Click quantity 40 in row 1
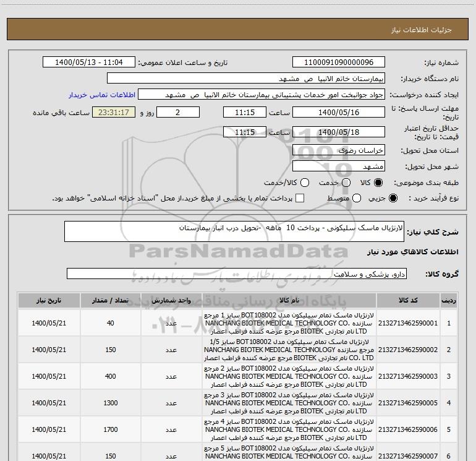Viewport: 476px width, 461px height. (111, 323)
